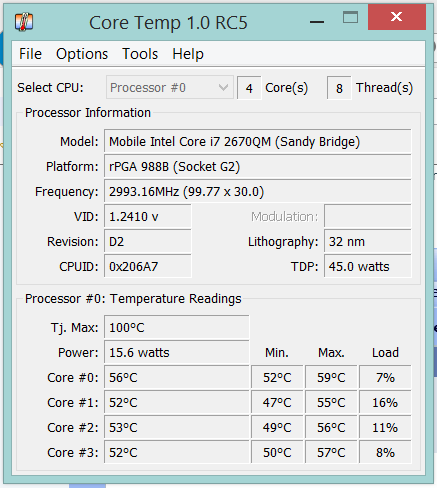Click the Platform value rPGA 988B
Image resolution: width=437 pixels, height=488 pixels.
(258, 167)
